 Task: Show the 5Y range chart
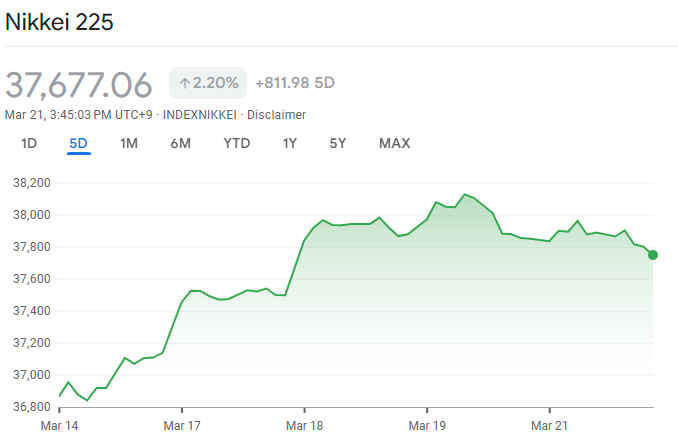[x=338, y=143]
